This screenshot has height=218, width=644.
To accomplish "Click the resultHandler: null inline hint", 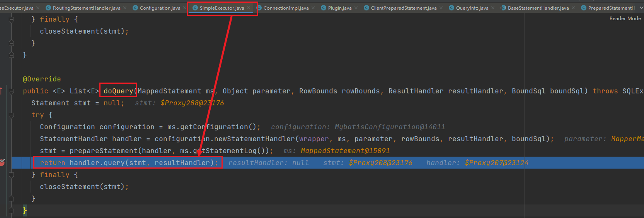I will [269, 163].
